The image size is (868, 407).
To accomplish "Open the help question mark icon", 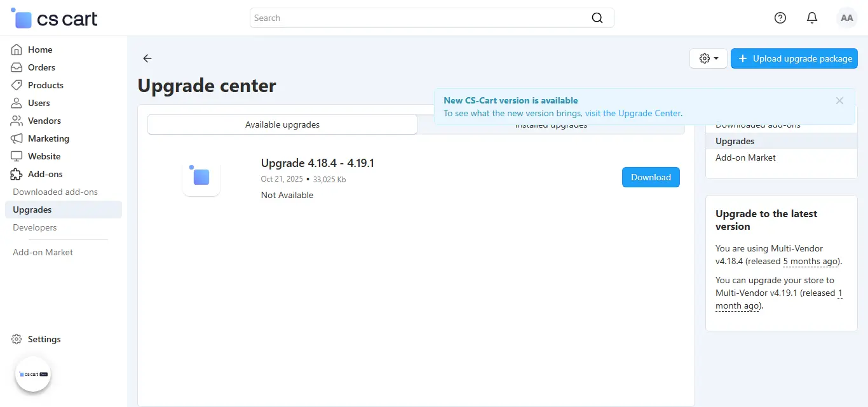I will (x=780, y=18).
